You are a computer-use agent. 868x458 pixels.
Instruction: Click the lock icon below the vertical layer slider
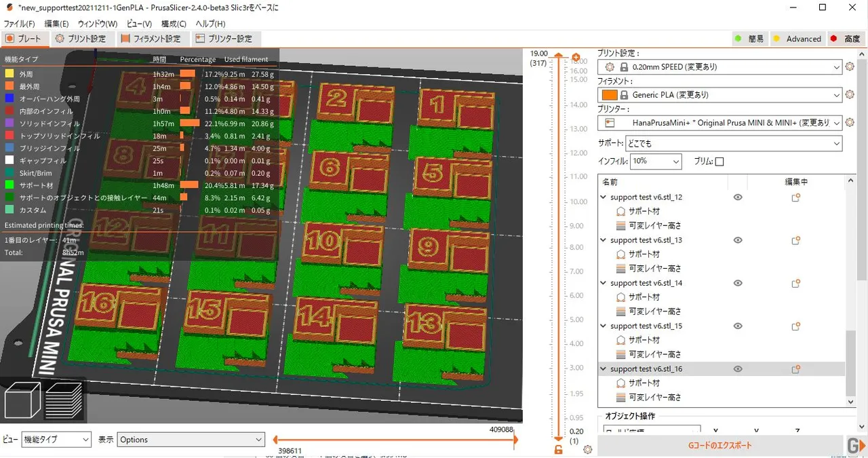click(x=558, y=449)
